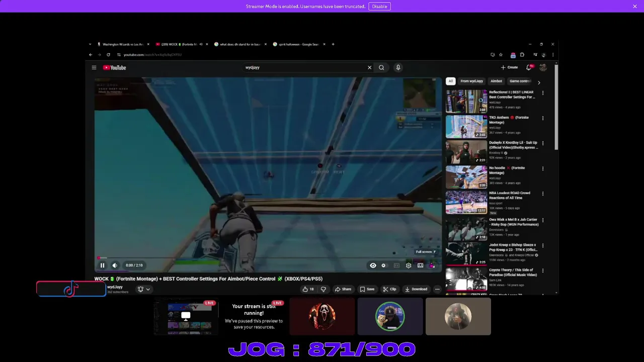Screen dimensions: 644x362
Task: Switch player to theater mode
Action: [420, 265]
